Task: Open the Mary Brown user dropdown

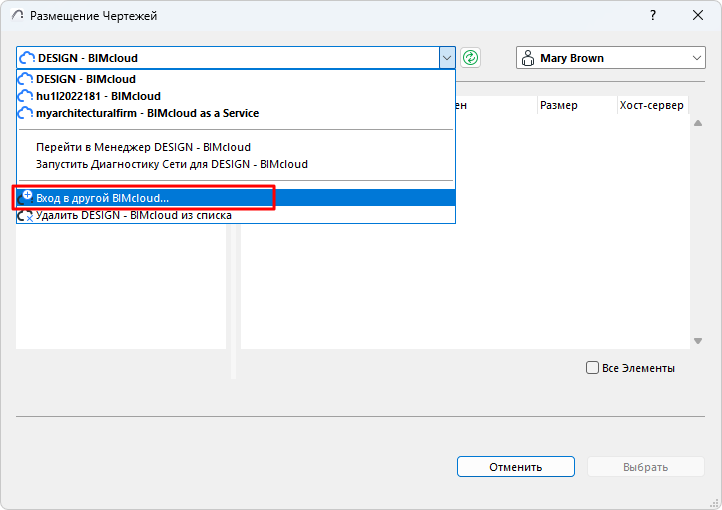Action: coord(697,58)
